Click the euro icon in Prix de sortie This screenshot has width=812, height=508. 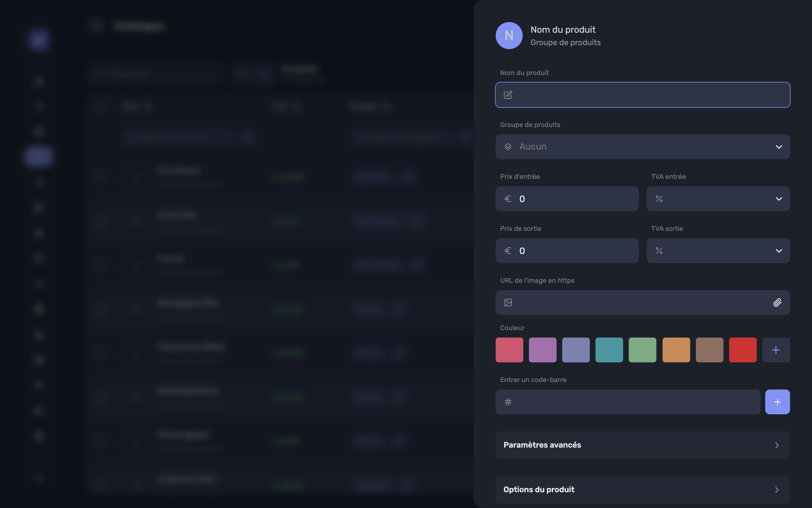[x=508, y=251]
